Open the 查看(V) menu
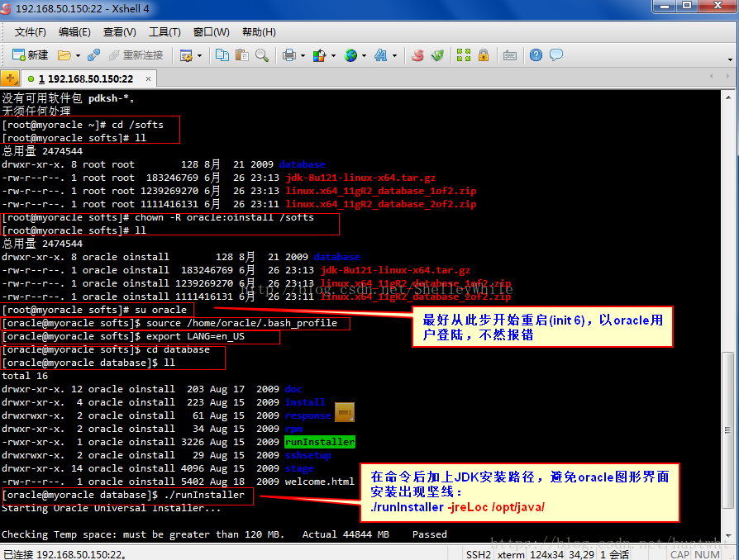 point(120,32)
